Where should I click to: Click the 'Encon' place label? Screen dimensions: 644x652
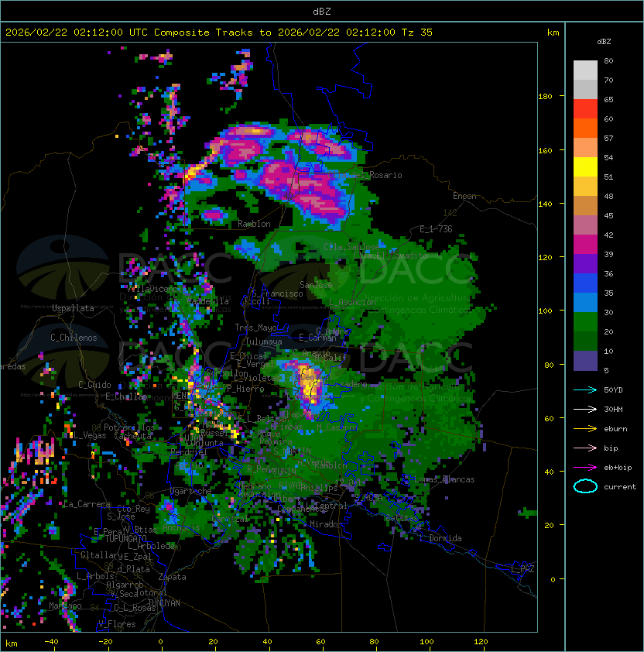pyautogui.click(x=464, y=196)
